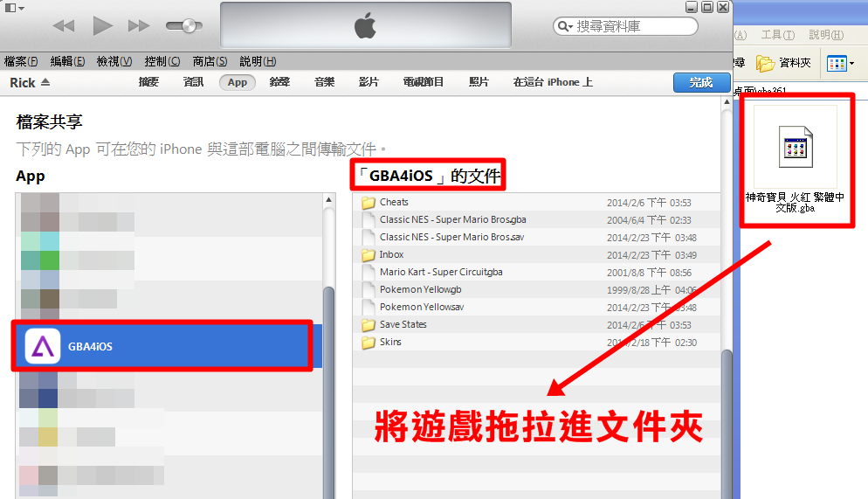868x499 pixels.
Task: Open the Explorer 工具(T) menu
Action: [778, 35]
